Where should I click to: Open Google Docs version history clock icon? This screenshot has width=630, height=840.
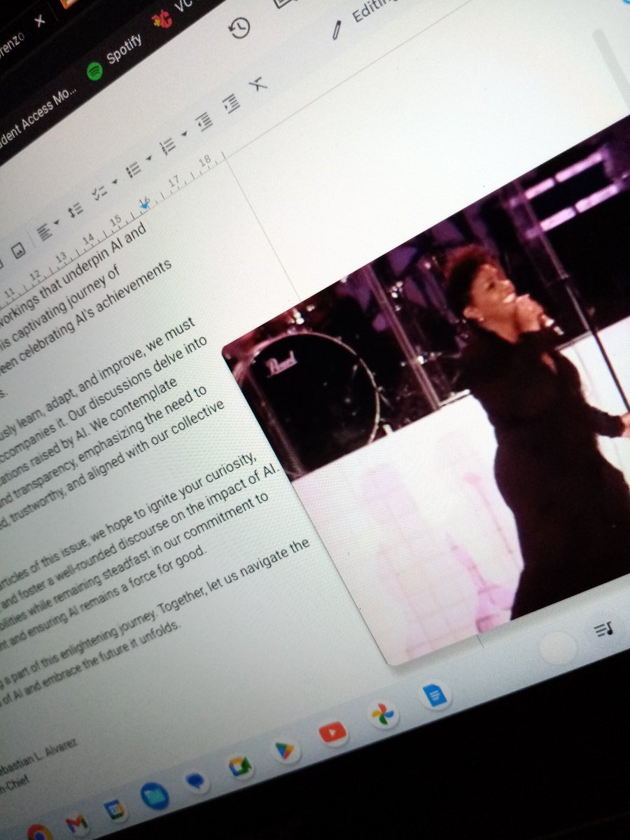coord(239,27)
